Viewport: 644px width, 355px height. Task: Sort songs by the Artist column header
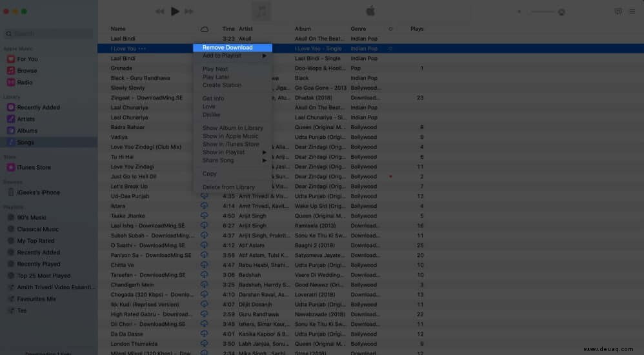(x=246, y=29)
